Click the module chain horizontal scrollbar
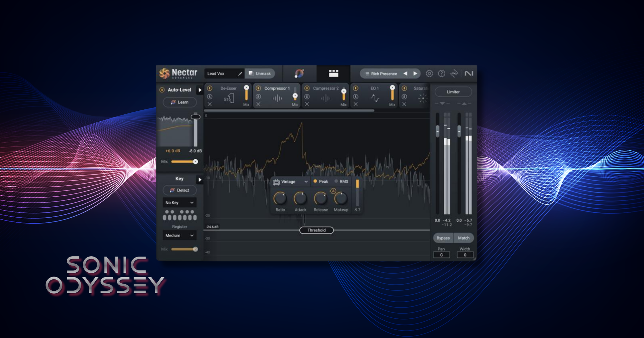The height and width of the screenshot is (338, 644). pos(289,110)
